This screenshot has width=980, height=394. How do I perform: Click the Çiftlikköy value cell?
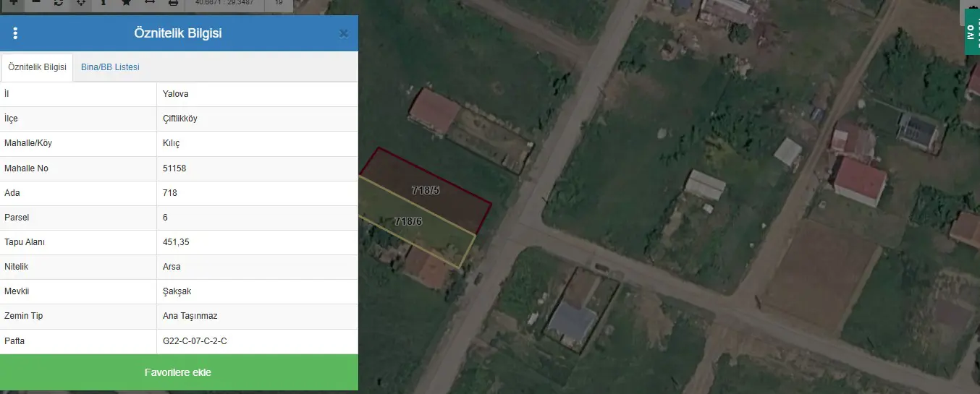tap(258, 119)
